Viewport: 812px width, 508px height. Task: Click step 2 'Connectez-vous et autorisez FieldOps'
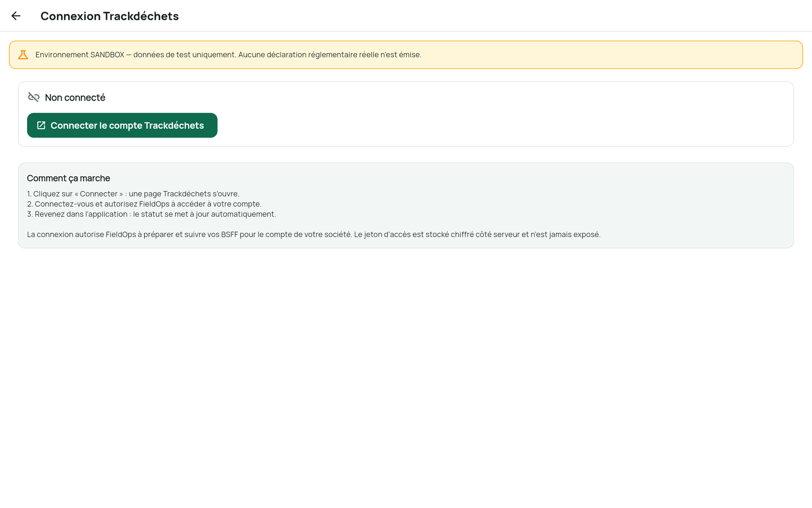tap(144, 204)
